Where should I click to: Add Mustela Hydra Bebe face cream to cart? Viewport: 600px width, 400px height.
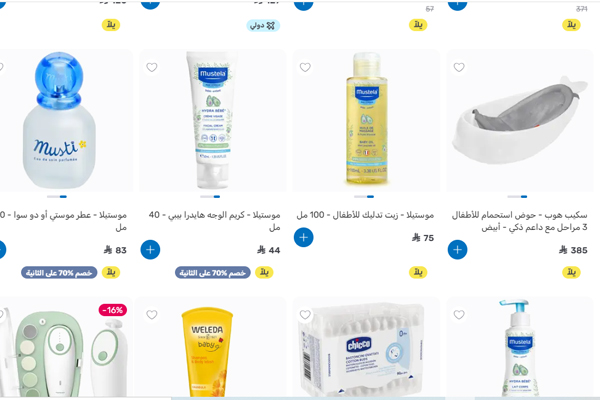tap(150, 250)
